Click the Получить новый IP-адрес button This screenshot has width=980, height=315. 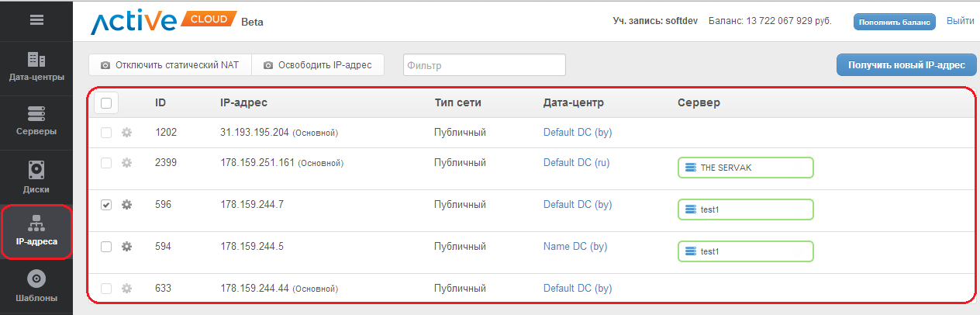(x=906, y=65)
